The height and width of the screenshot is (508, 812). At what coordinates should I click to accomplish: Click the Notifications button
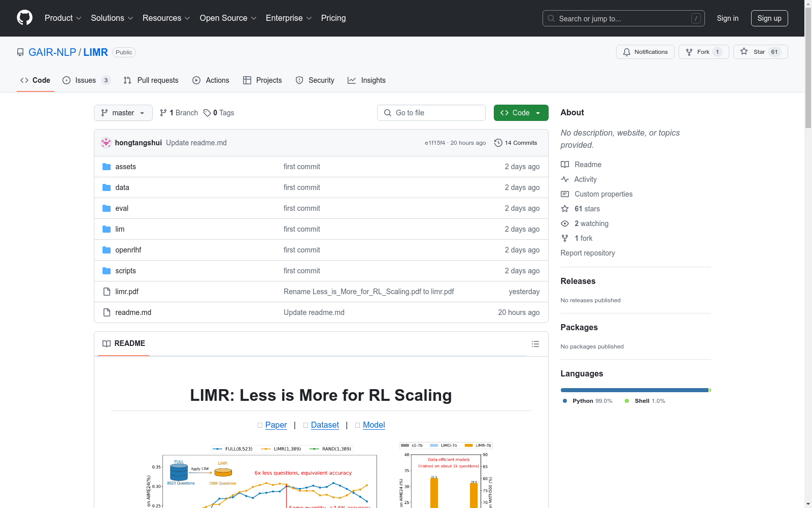(645, 52)
